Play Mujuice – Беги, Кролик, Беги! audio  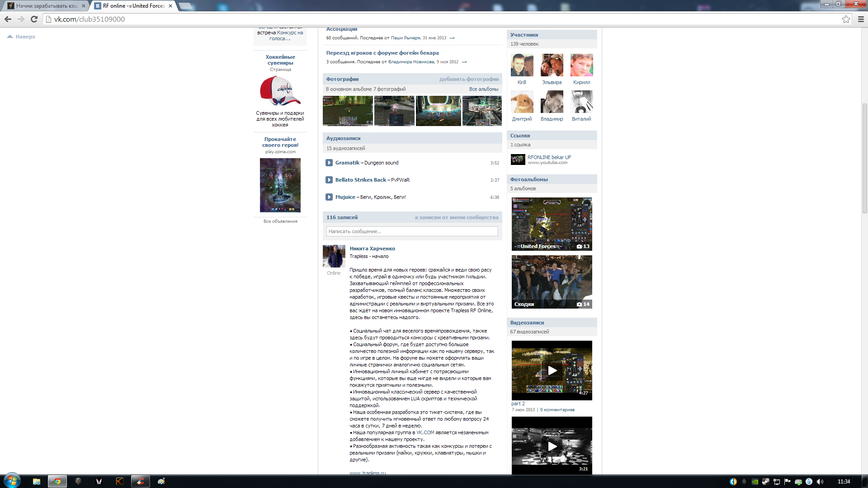pyautogui.click(x=329, y=197)
